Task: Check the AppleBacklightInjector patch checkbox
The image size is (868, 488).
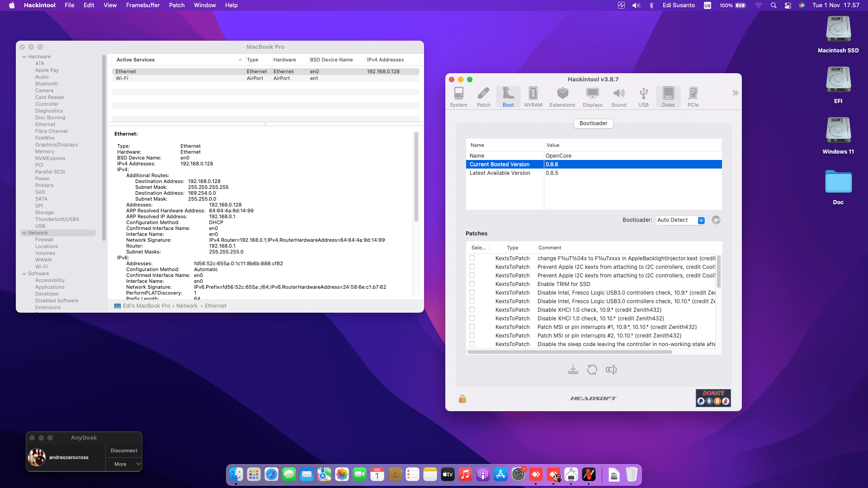Action: (472, 258)
